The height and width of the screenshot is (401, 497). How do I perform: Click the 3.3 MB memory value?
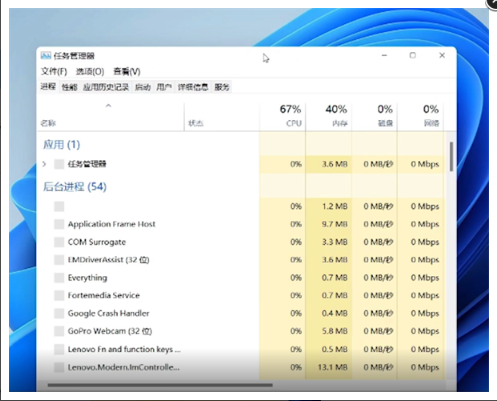pos(335,242)
